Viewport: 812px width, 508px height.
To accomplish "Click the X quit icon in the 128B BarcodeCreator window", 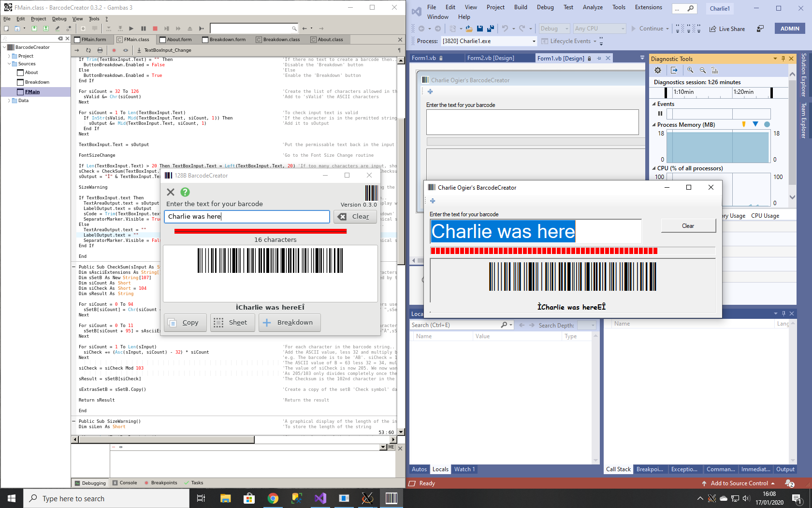I will 171,192.
